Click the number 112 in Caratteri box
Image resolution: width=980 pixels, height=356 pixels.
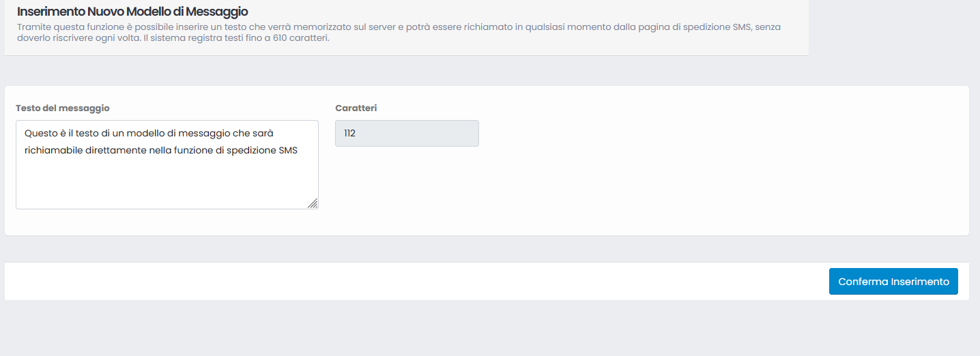[349, 134]
